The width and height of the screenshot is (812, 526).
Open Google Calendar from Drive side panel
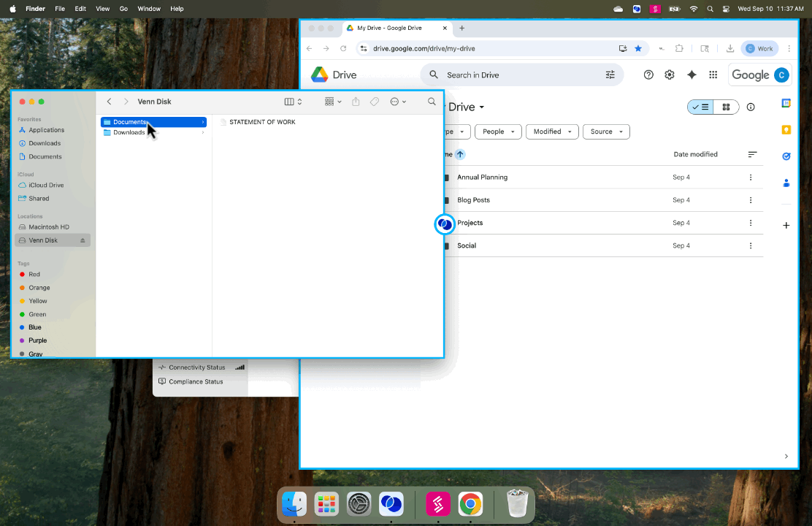(x=786, y=103)
